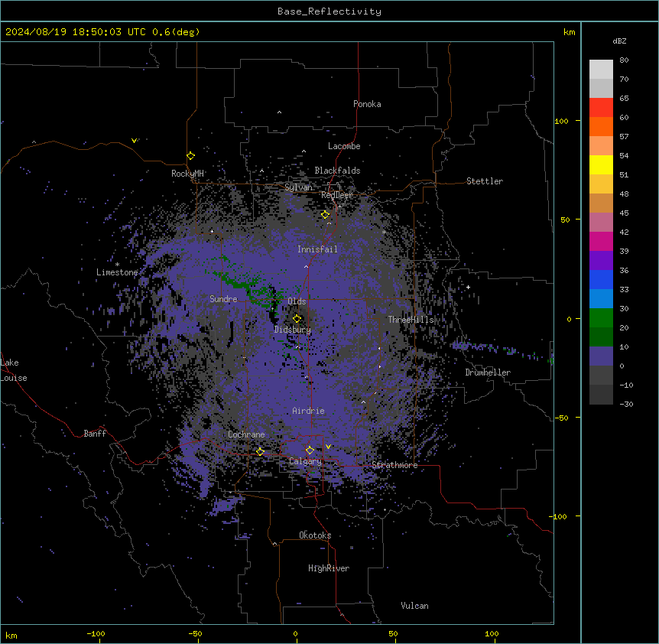Click the Cochrane town label
The height and width of the screenshot is (644, 659).
point(246,434)
